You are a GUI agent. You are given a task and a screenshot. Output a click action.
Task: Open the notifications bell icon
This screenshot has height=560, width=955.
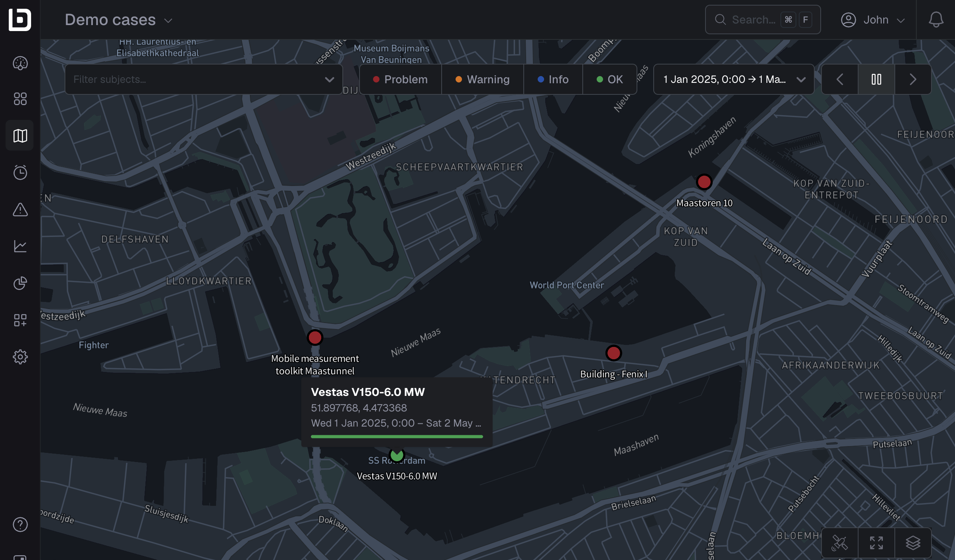936,20
